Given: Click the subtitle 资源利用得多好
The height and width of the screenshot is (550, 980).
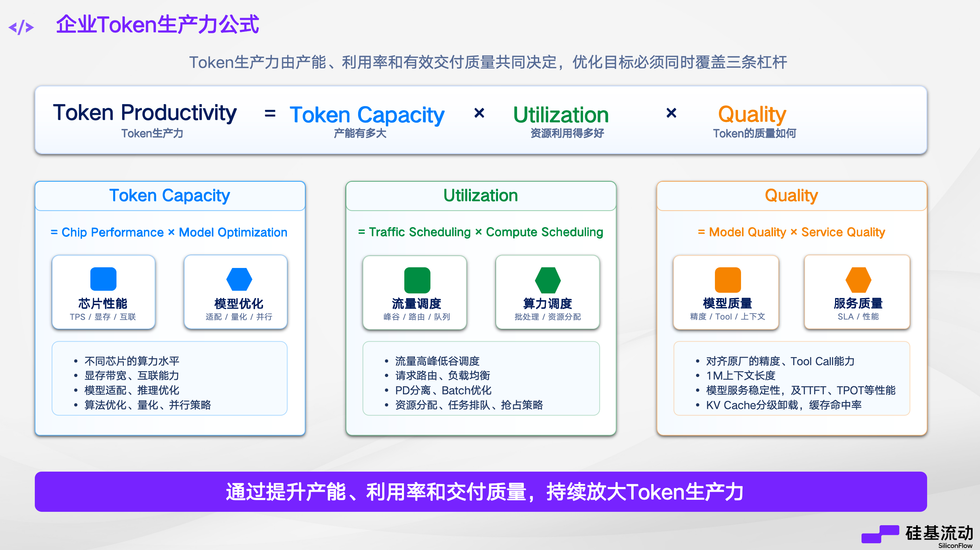Looking at the screenshot, I should point(567,133).
